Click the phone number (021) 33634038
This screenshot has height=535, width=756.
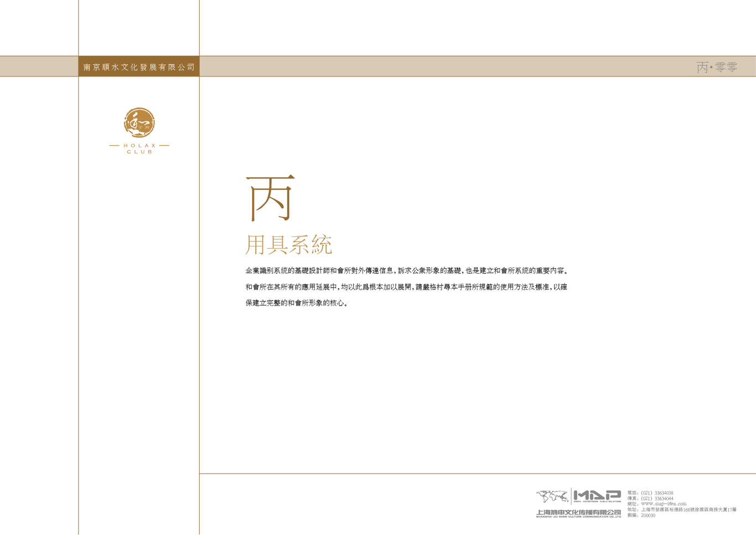coord(657,493)
